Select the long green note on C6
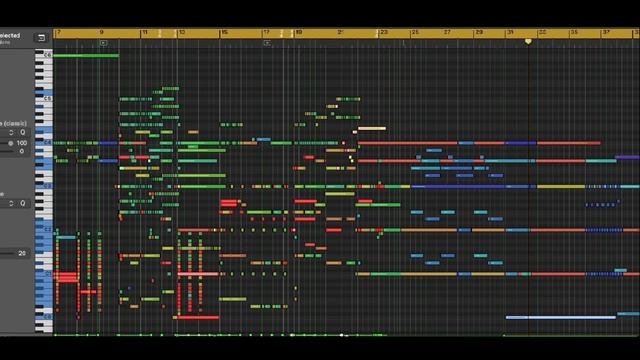Screen dimensions: 640x360 coord(86,56)
